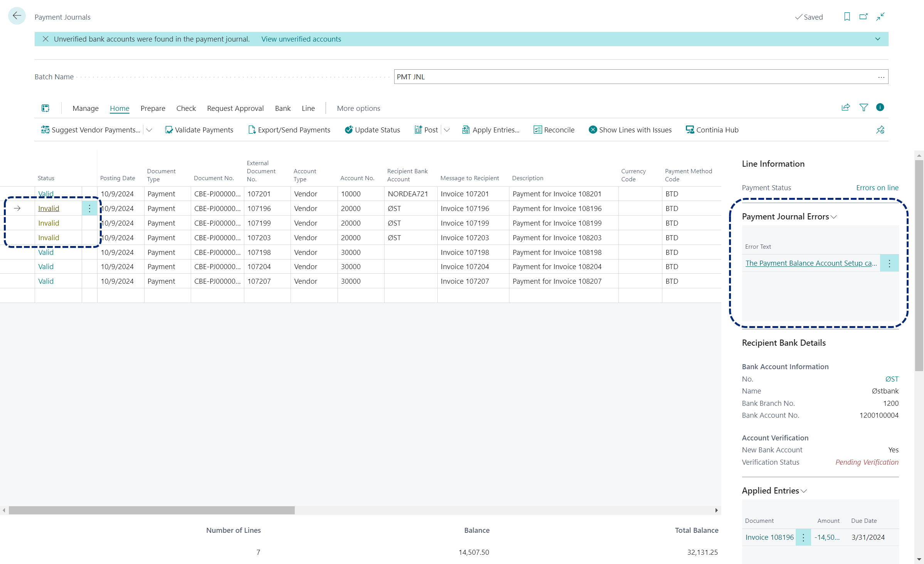Viewport: 924px width, 564px height.
Task: Open page in new window icon
Action: 863,17
